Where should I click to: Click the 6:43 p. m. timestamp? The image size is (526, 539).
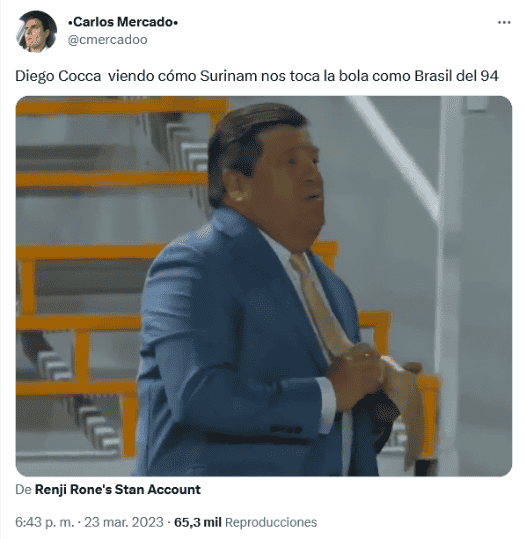point(44,522)
